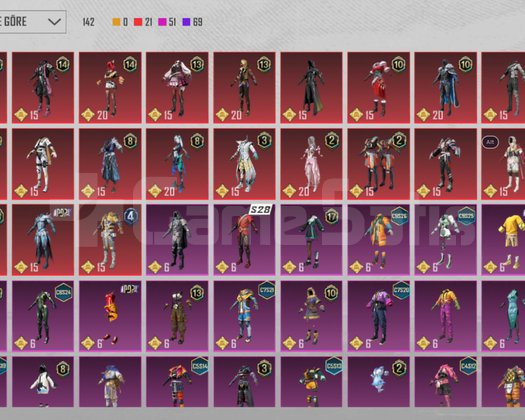Select the white outfit with orange strap
Viewport: 525px width, 420px height.
coord(43,164)
